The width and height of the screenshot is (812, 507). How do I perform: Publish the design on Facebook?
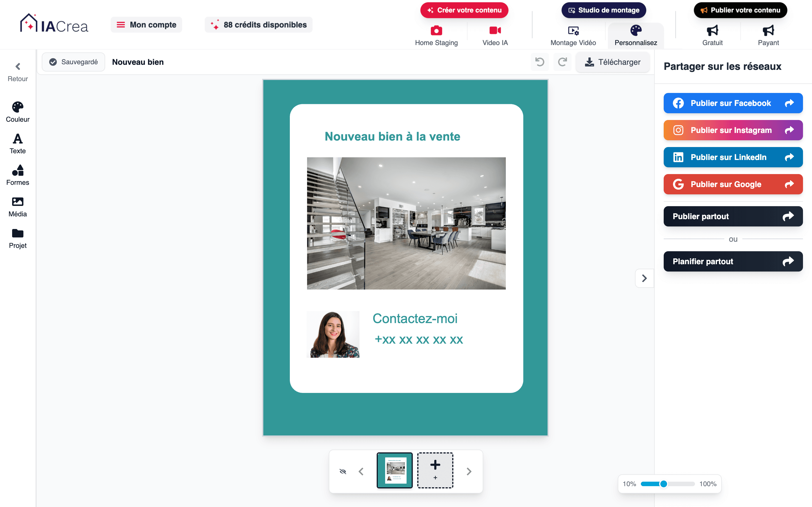733,103
